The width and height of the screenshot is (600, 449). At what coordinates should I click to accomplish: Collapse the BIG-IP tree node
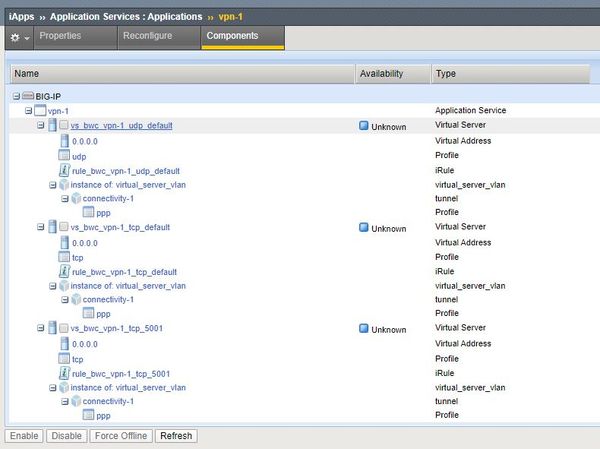tap(16, 96)
